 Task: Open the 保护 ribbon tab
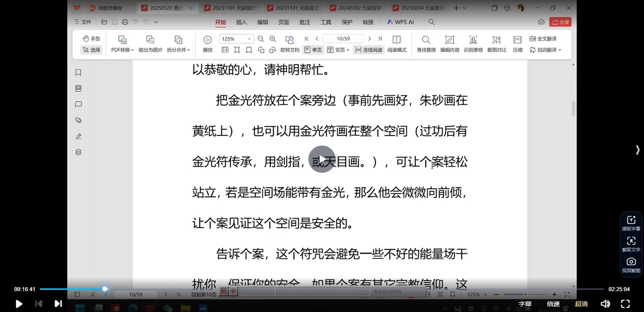pos(347,22)
